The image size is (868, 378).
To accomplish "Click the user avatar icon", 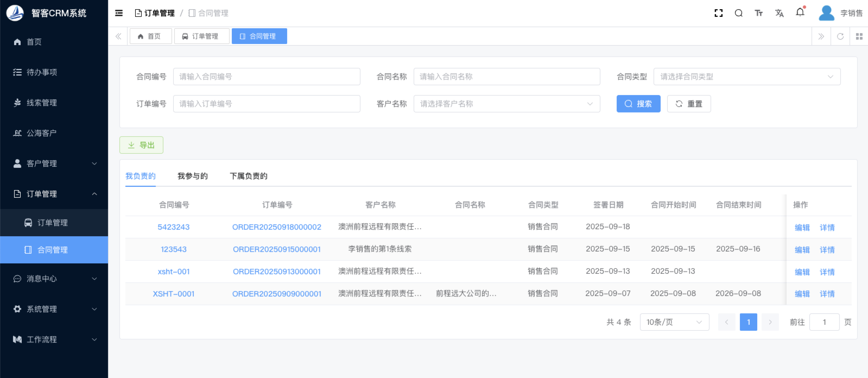I will (x=826, y=13).
